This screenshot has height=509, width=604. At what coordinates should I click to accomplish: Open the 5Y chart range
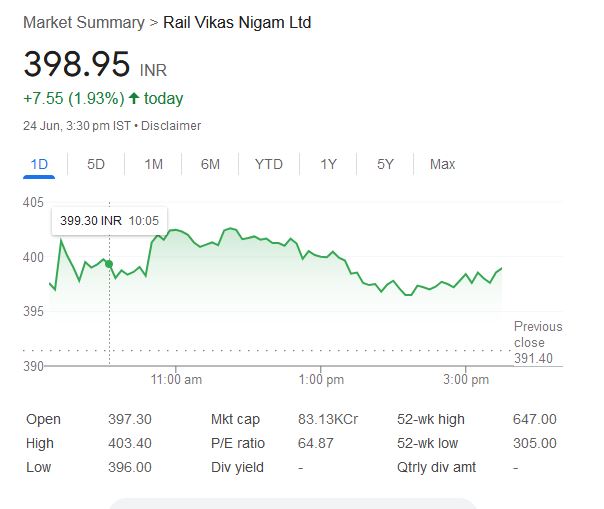[385, 164]
